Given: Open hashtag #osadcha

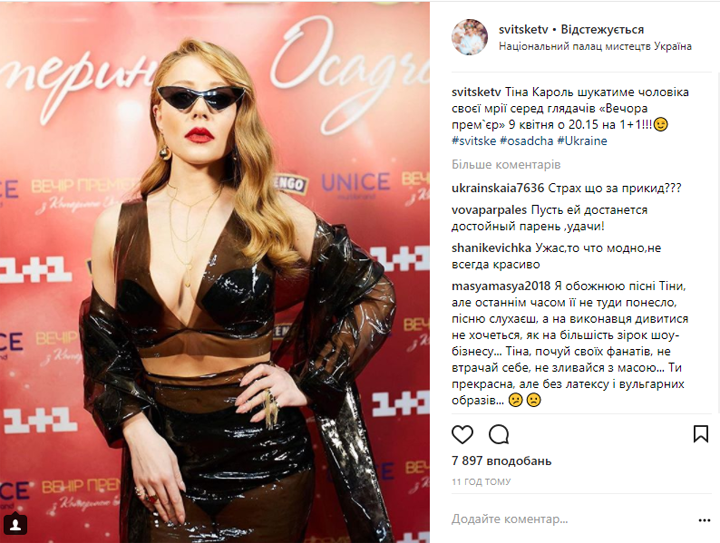Looking at the screenshot, I should (x=527, y=141).
